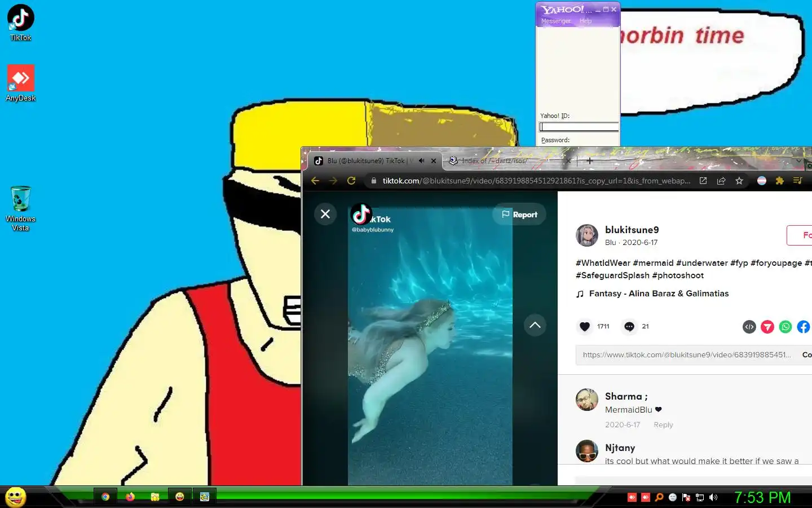The height and width of the screenshot is (508, 812).
Task: Click the lock site info icon
Action: [373, 181]
